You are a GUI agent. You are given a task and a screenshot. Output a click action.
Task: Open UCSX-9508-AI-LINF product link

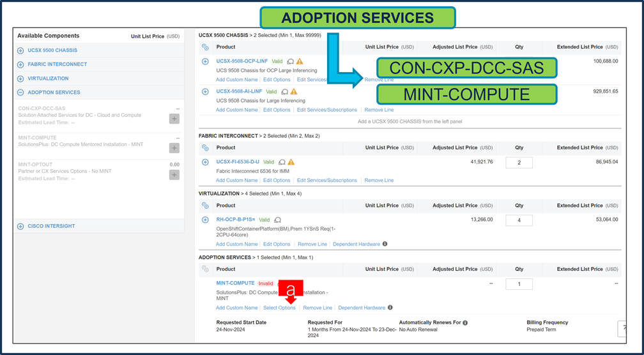239,91
